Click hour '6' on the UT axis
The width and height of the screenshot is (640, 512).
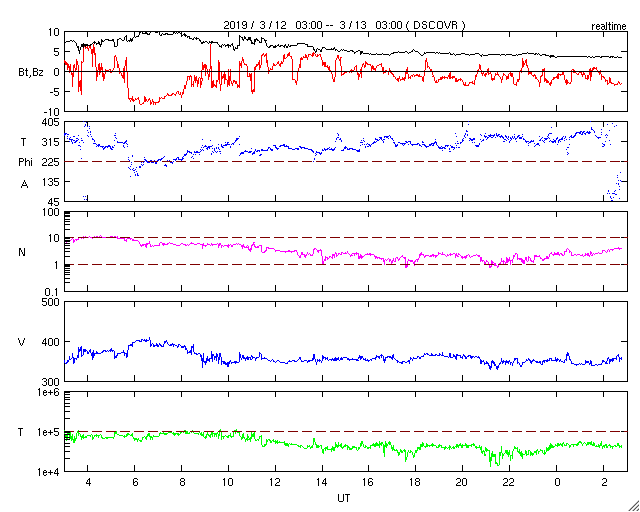pos(135,483)
